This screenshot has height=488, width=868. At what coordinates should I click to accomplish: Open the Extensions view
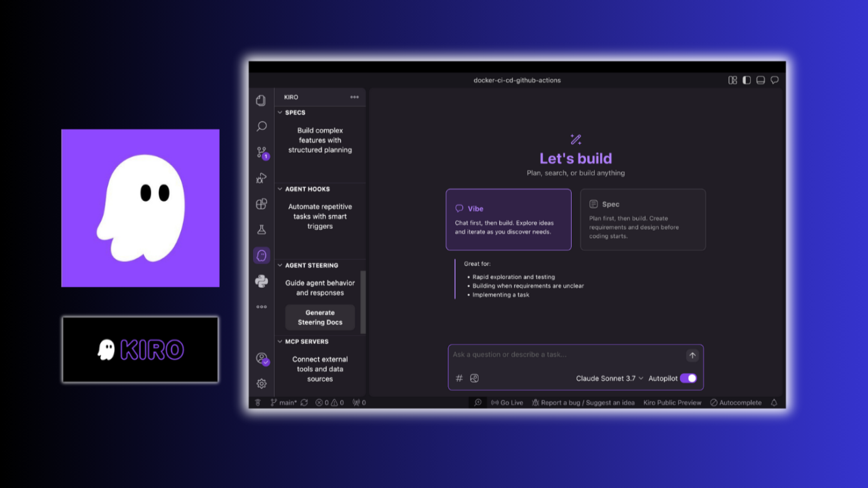click(x=261, y=204)
